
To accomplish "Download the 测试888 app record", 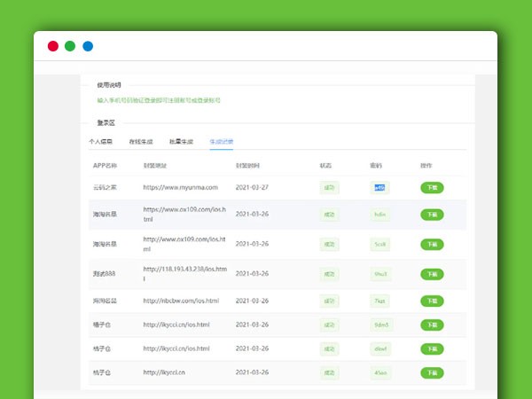I will [432, 273].
